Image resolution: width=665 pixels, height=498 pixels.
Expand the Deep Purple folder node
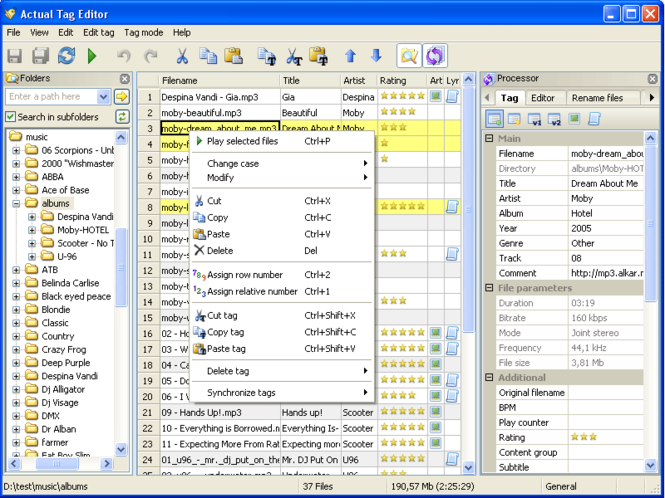[16, 363]
